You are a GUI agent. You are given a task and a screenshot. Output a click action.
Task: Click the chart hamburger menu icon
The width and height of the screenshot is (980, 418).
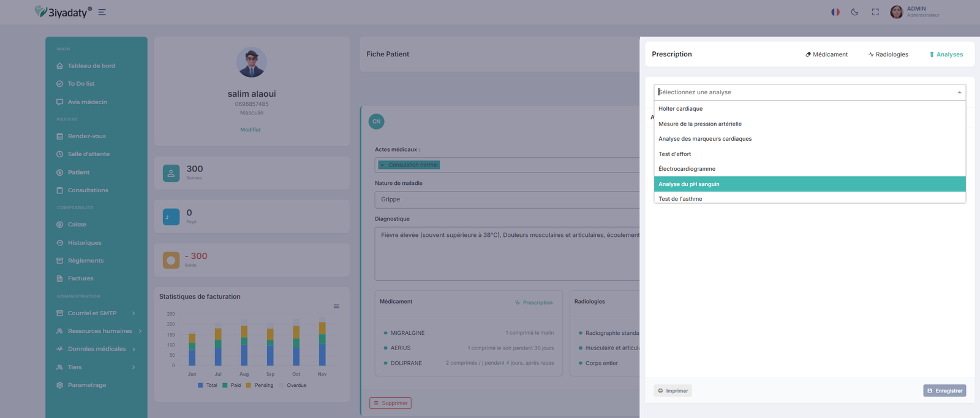pyautogui.click(x=336, y=307)
